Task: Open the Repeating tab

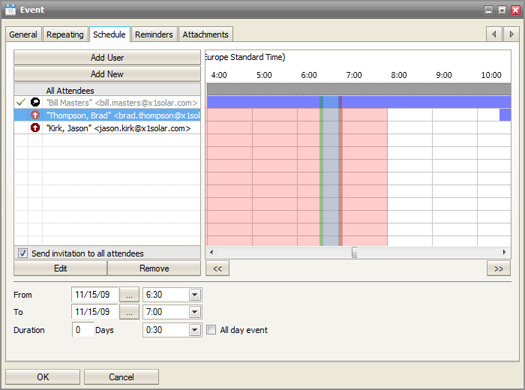Action: (65, 34)
